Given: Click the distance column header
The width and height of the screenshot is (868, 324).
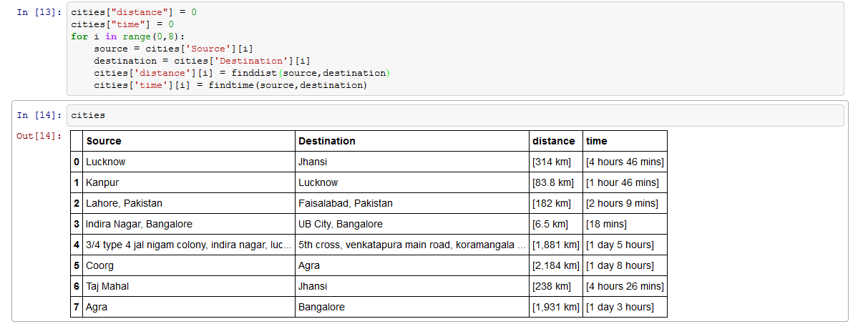Looking at the screenshot, I should click(x=553, y=141).
